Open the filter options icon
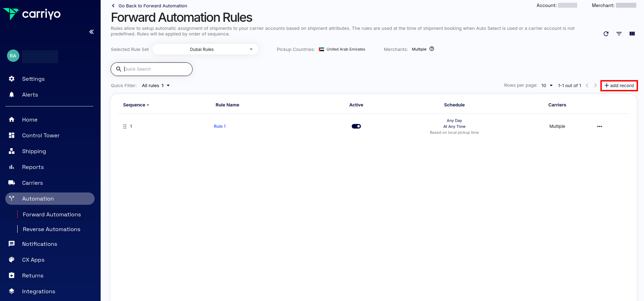This screenshot has height=301, width=644. click(x=619, y=34)
